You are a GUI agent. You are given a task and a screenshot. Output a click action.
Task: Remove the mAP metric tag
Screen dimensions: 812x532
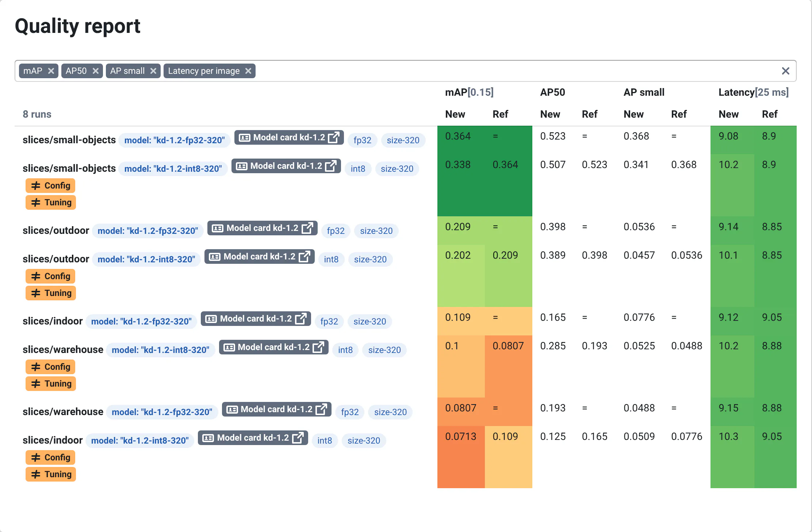[x=51, y=71]
